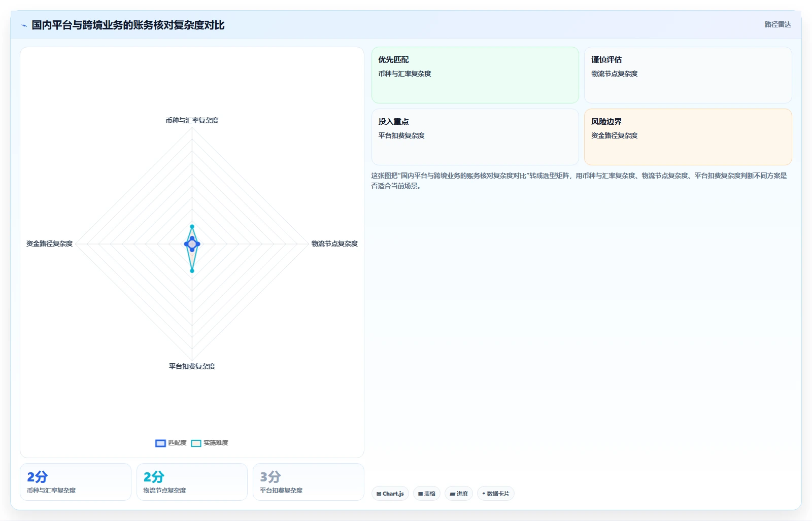Open the 谨慎评估 card
Viewport: 812px width, 521px height.
pos(688,75)
